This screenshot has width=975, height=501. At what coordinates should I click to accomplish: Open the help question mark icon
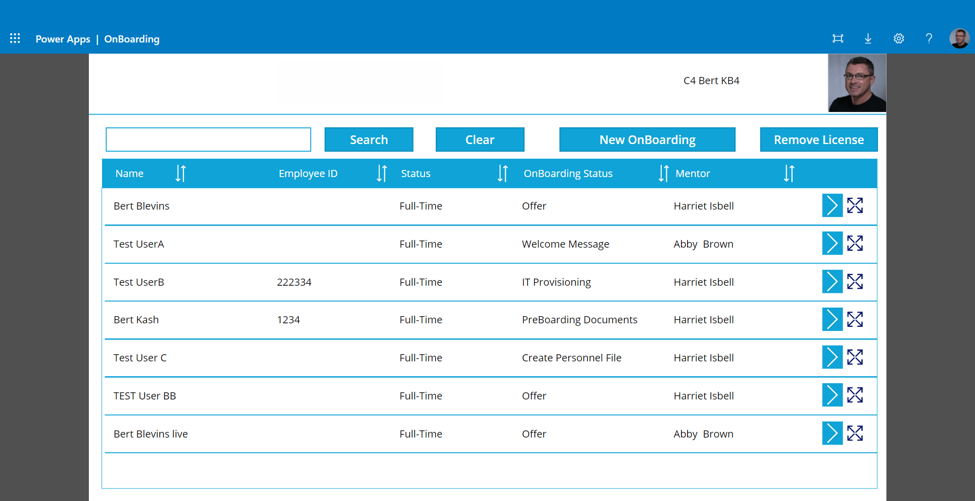pos(928,39)
